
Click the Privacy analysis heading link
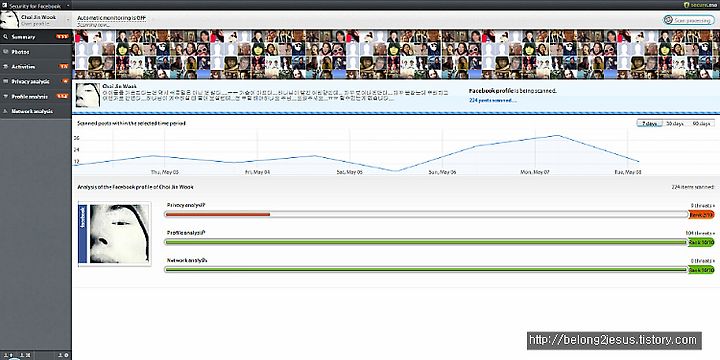186,205
